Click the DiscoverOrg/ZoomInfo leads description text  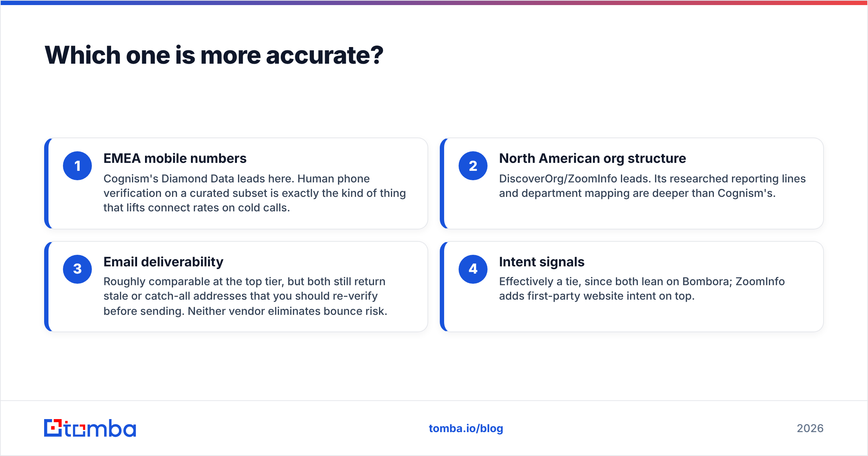click(x=652, y=186)
